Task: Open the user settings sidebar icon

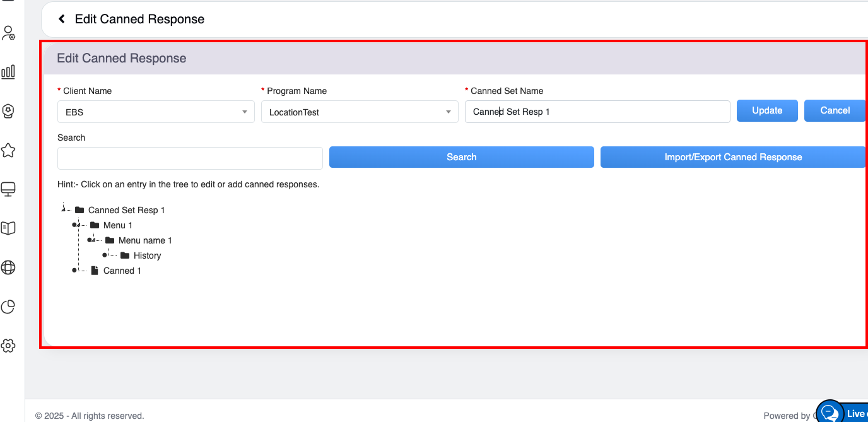Action: (x=8, y=33)
